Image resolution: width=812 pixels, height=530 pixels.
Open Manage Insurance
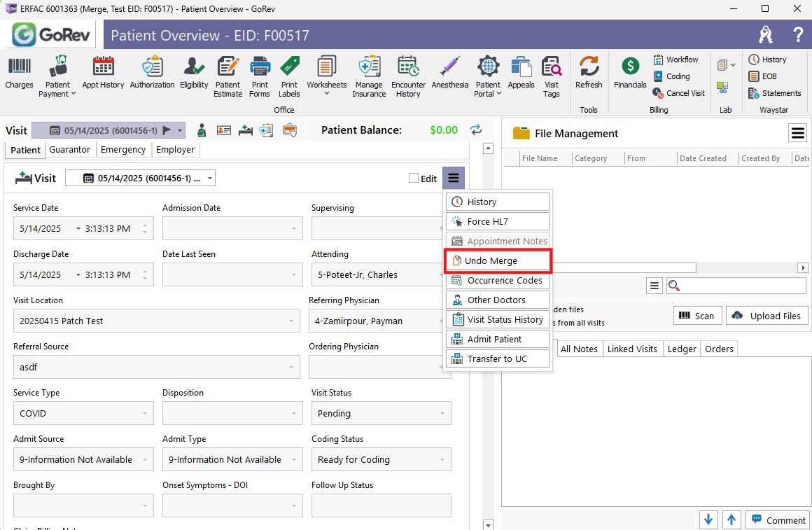[x=369, y=76]
